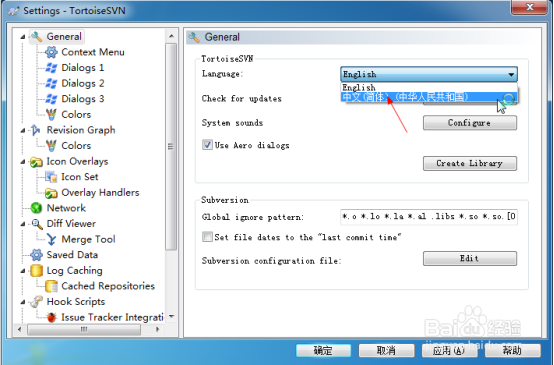The height and width of the screenshot is (365, 554).
Task: Click the Dialogs 3 icon
Action: click(x=51, y=99)
